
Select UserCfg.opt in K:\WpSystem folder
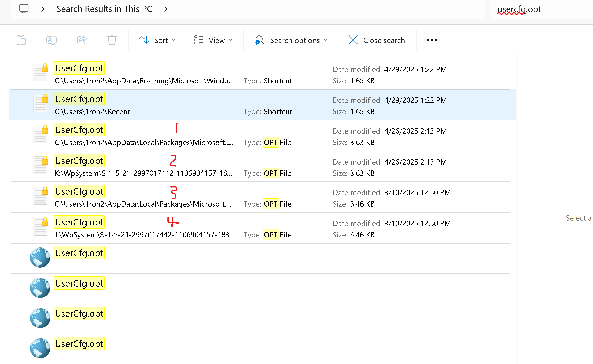point(79,161)
